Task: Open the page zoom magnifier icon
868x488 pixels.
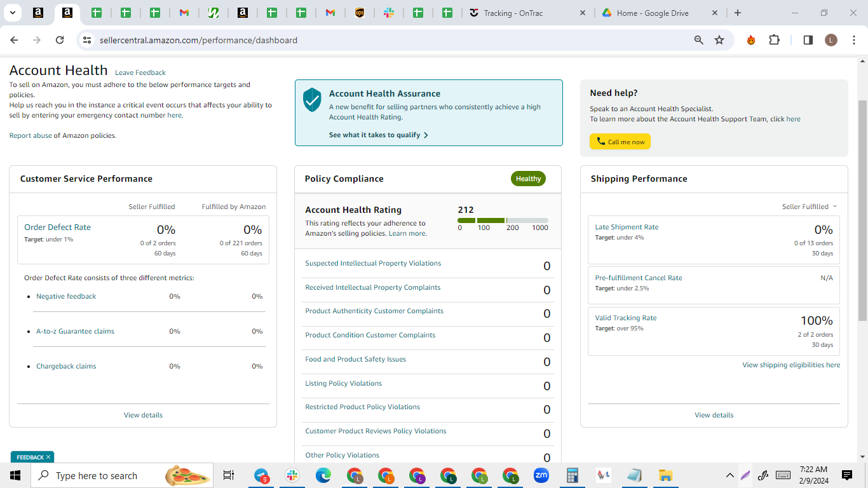Action: click(699, 40)
